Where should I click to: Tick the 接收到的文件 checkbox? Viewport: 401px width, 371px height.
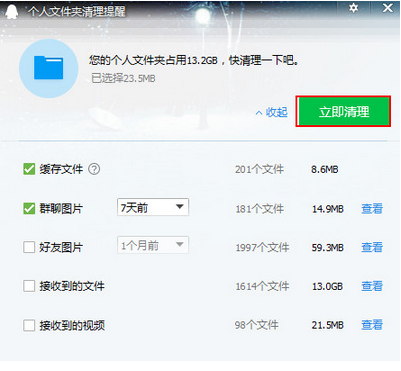(29, 286)
